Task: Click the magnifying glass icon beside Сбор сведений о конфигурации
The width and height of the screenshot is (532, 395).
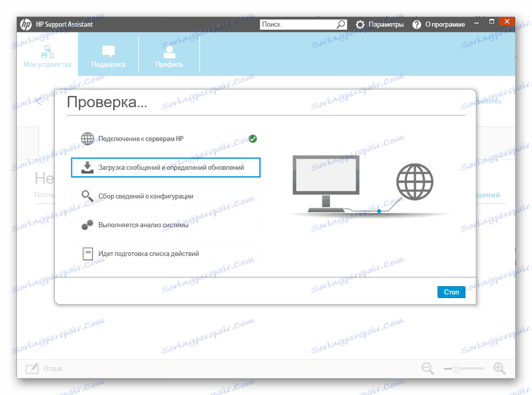Action: point(87,195)
